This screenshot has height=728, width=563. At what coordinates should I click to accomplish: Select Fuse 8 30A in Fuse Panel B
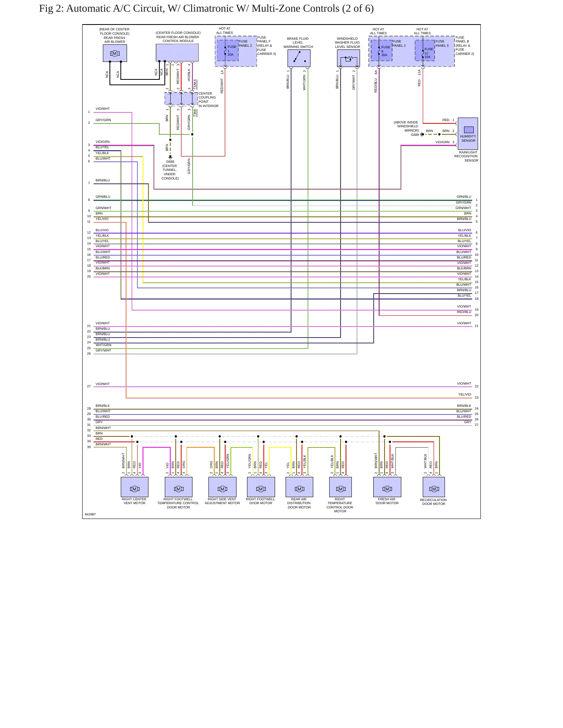coord(381,51)
